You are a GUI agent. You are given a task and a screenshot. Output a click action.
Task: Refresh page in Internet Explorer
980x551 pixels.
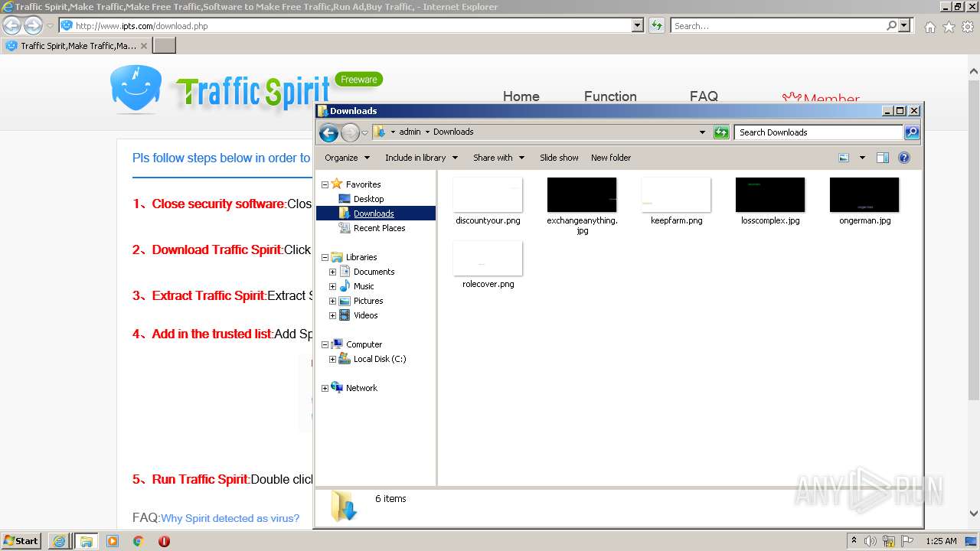(x=657, y=25)
